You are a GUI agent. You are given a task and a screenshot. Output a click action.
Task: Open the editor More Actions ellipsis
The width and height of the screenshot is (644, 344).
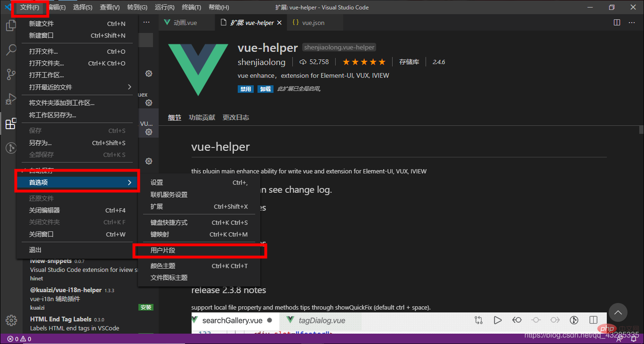pyautogui.click(x=631, y=23)
